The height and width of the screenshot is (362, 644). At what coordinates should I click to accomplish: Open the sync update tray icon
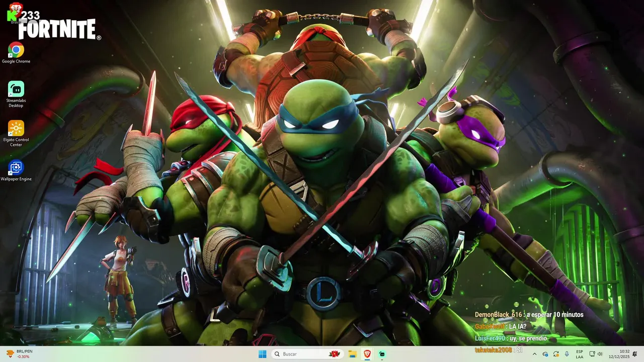(556, 354)
